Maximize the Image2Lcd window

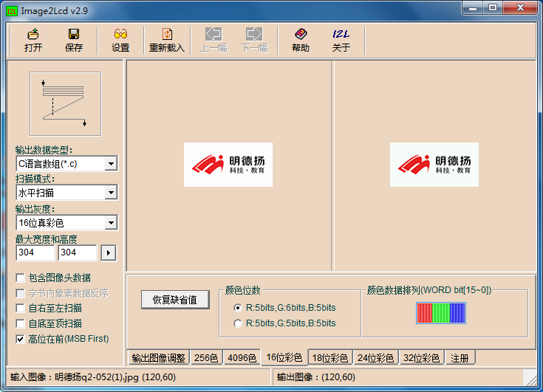pyautogui.click(x=493, y=8)
